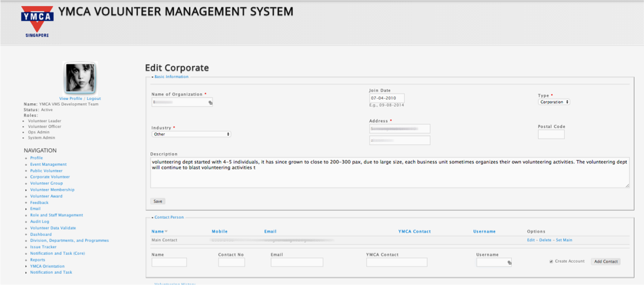
Task: Click the new contact Email field
Action: click(297, 262)
